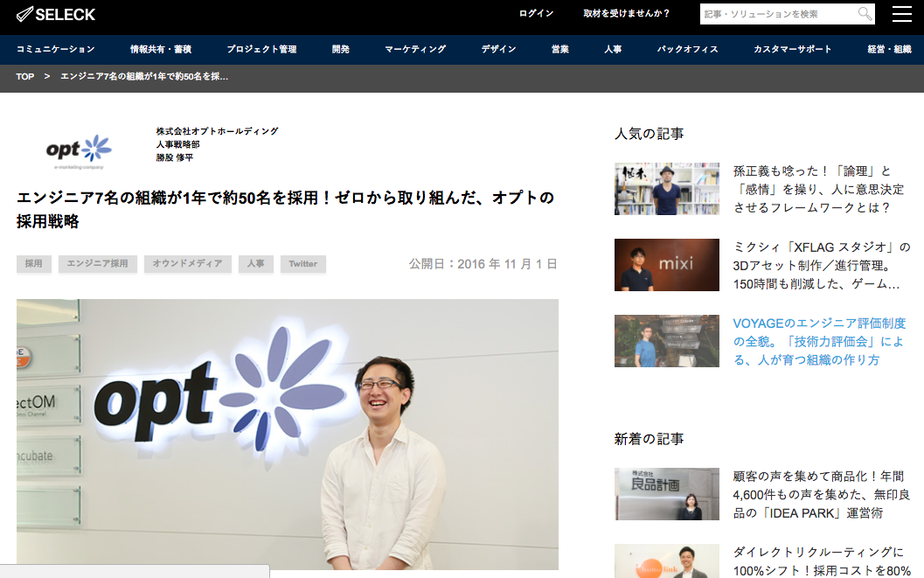Open the hamburger menu icon
The width and height of the screenshot is (924, 578).
point(901,14)
